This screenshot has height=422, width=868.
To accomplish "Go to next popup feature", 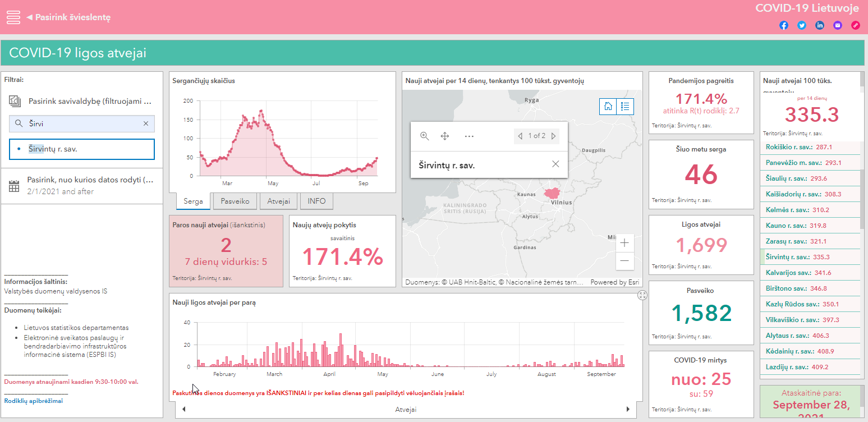I will click(x=554, y=136).
